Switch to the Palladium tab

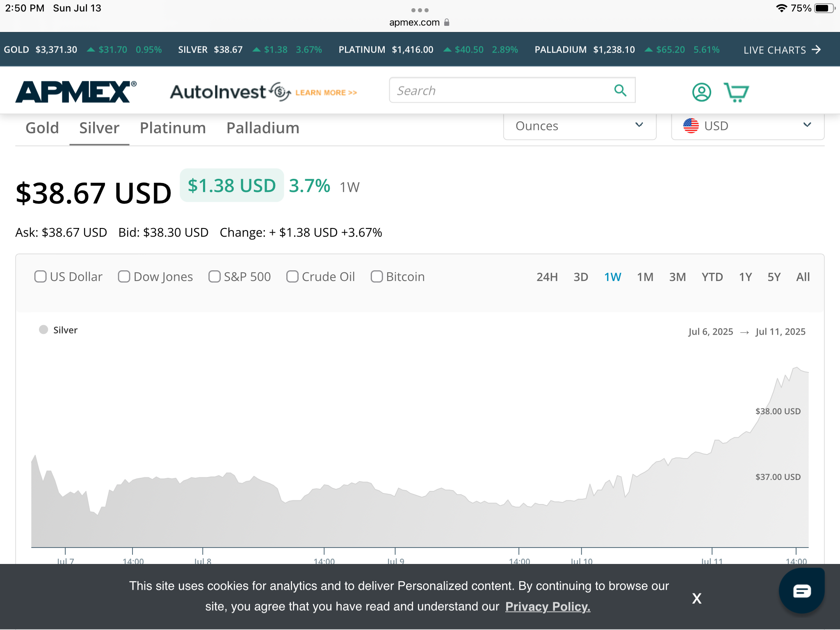(x=263, y=128)
